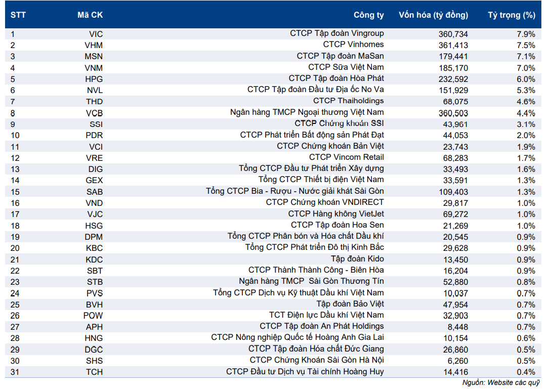Select ticker code NVL
Screen dimensions: 552x392
pos(95,91)
